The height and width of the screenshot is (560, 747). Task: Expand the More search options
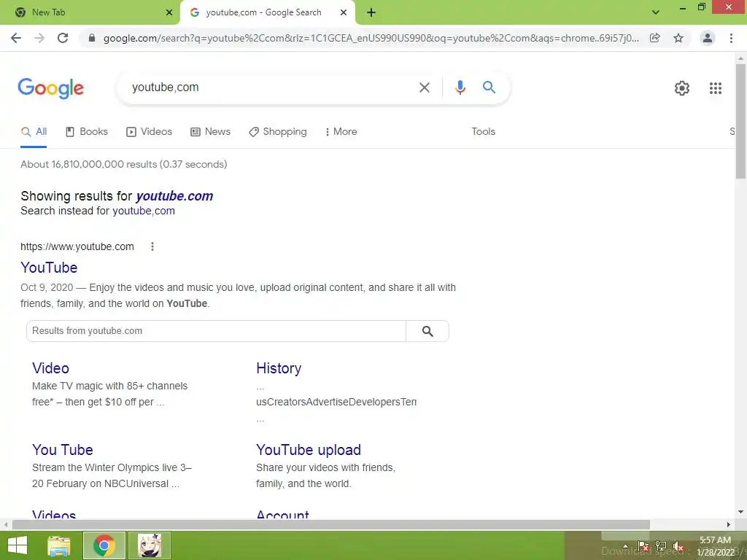[341, 132]
